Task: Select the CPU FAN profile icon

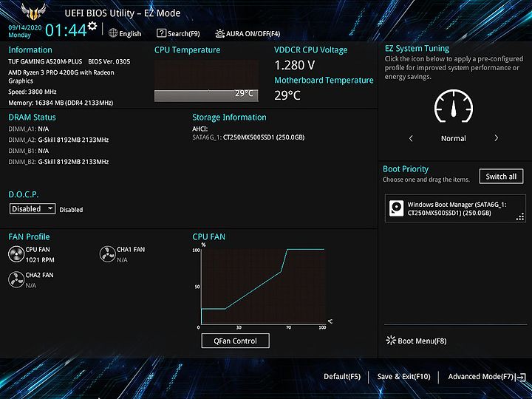Action: [16, 254]
